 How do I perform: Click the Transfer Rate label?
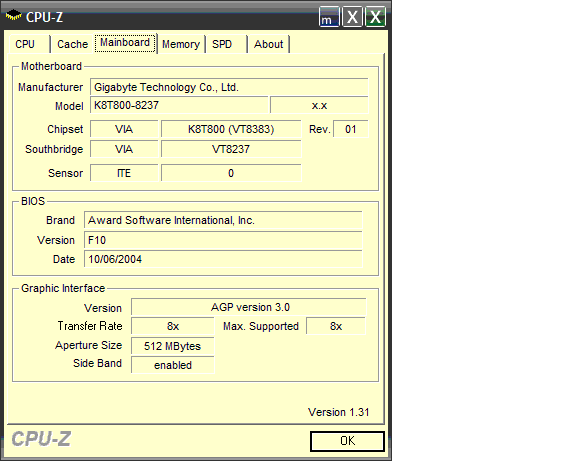[x=90, y=326]
